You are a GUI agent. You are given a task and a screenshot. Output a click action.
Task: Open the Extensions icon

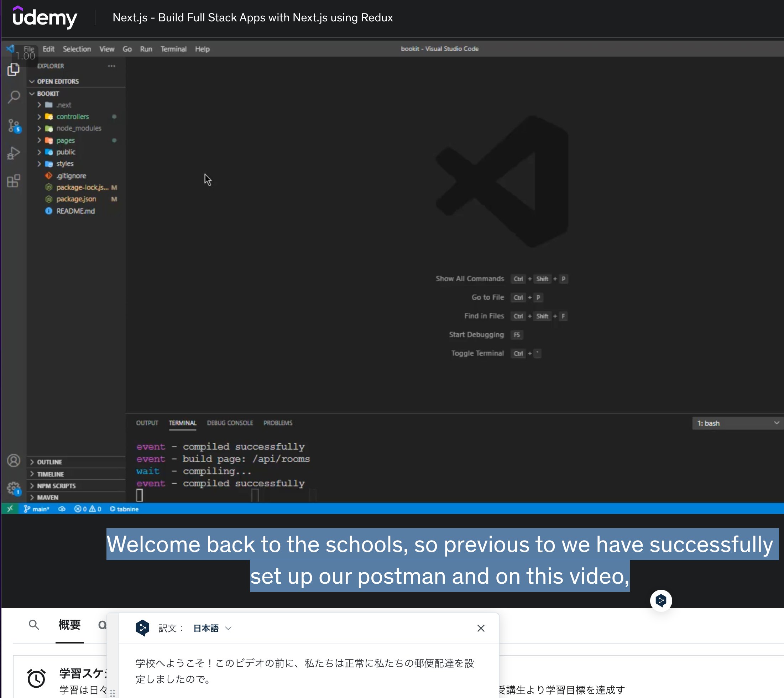[x=14, y=181]
